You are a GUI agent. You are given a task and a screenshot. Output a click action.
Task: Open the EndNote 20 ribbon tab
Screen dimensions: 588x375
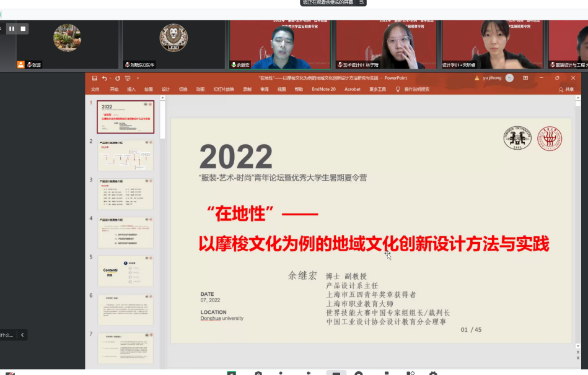click(x=323, y=89)
